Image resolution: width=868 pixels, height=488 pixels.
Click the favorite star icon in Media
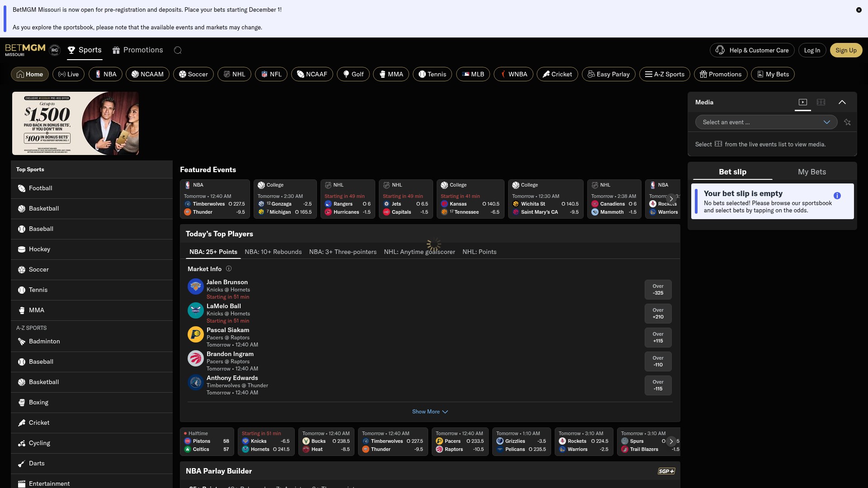pos(847,122)
